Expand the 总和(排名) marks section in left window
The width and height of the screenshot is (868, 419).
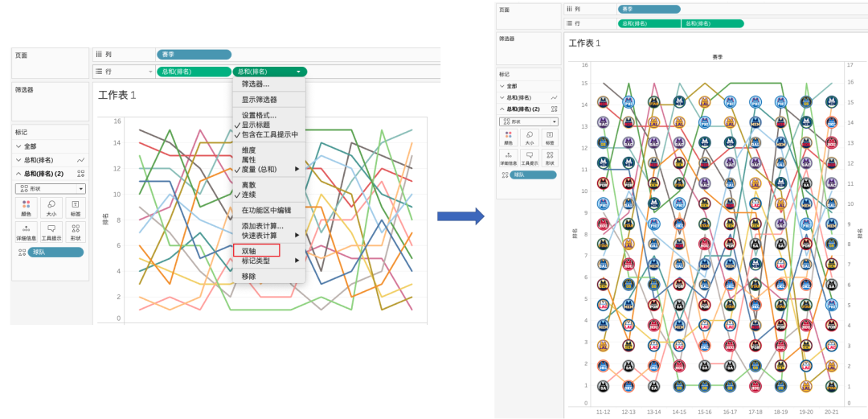18,159
